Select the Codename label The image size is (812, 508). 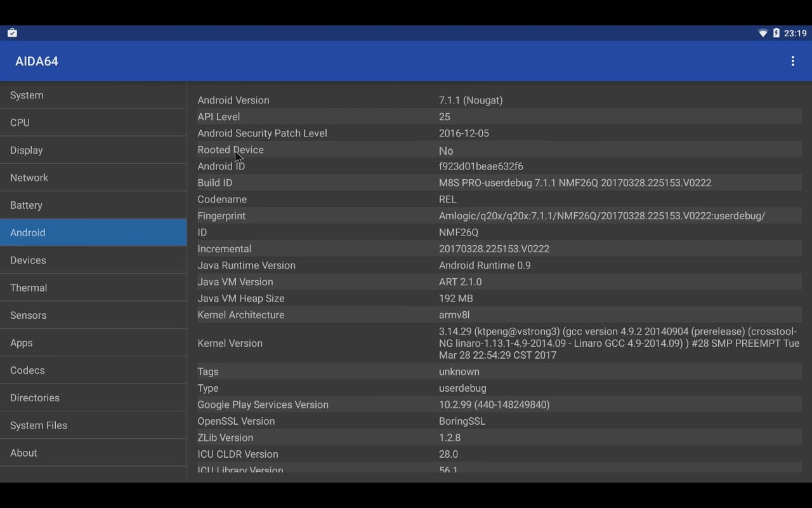(x=222, y=199)
